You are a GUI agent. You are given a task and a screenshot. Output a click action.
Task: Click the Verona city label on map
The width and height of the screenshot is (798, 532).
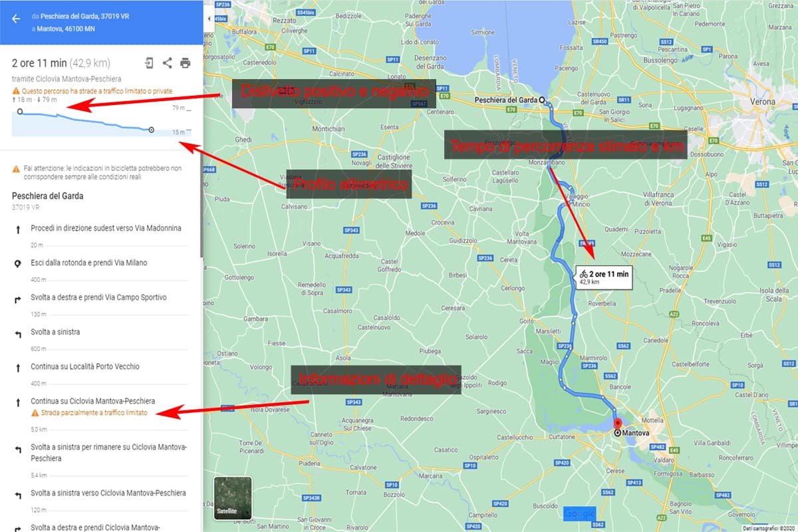click(762, 102)
